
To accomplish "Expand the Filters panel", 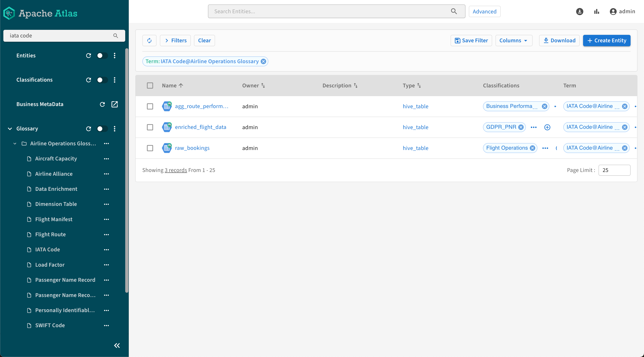I will click(x=175, y=40).
